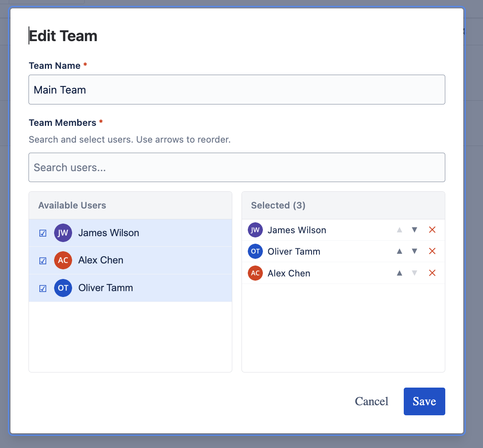The width and height of the screenshot is (483, 448).
Task: Move Oliver Tamm up using the arrow
Action: [x=399, y=251]
